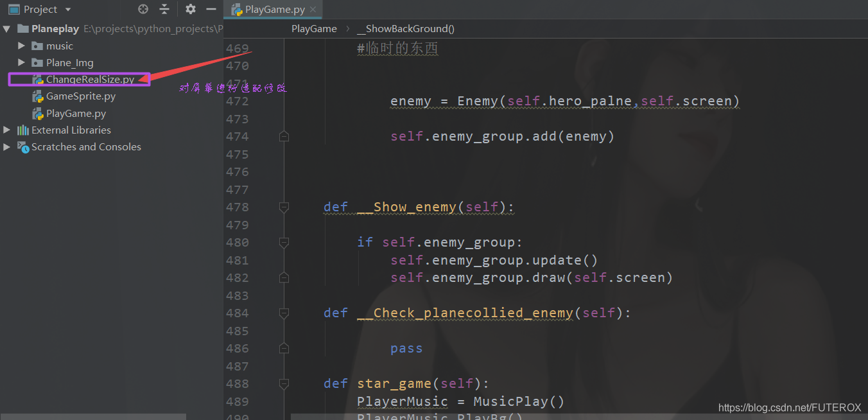
Task: Open the Project view dropdown
Action: coord(68,10)
